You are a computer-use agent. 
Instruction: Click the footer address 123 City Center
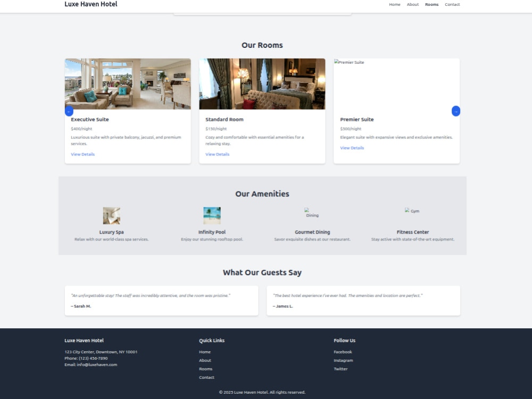tap(101, 352)
